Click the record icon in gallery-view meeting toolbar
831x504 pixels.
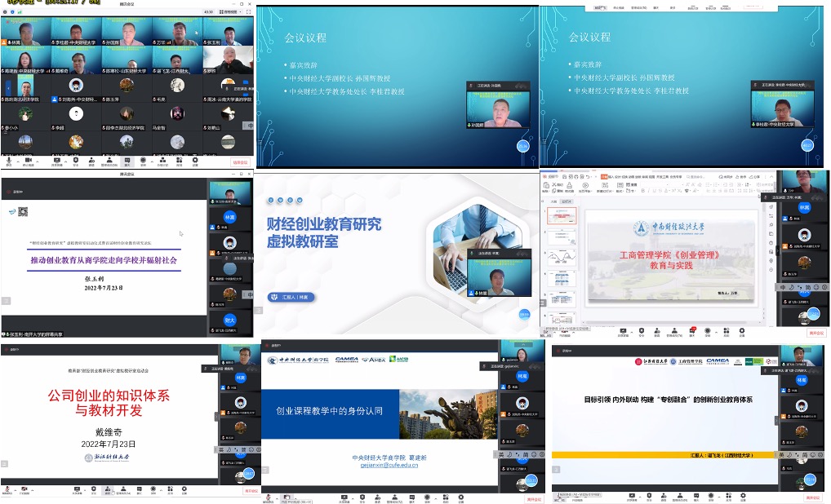pyautogui.click(x=144, y=161)
